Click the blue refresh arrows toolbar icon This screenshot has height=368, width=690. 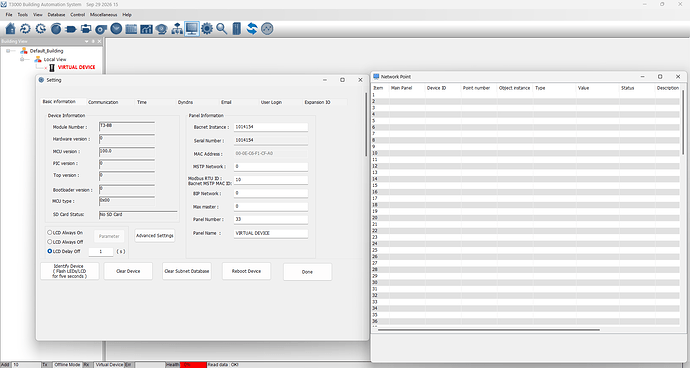point(252,29)
